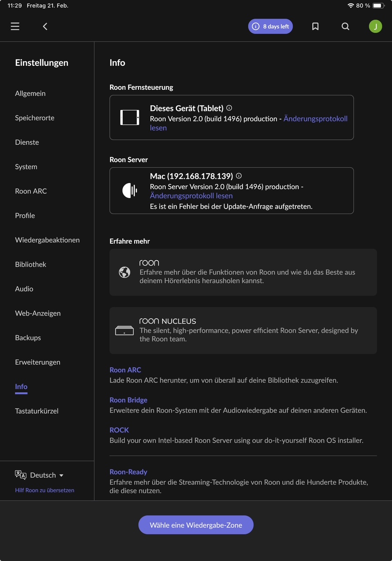This screenshot has height=561, width=392.
Task: Switch to Tastaturkürzel settings
Action: point(37,411)
